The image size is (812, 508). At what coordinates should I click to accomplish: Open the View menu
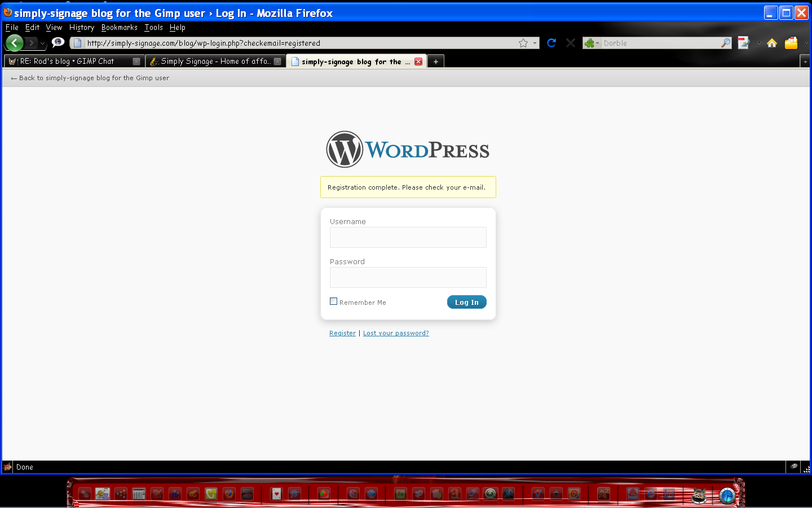pos(54,27)
